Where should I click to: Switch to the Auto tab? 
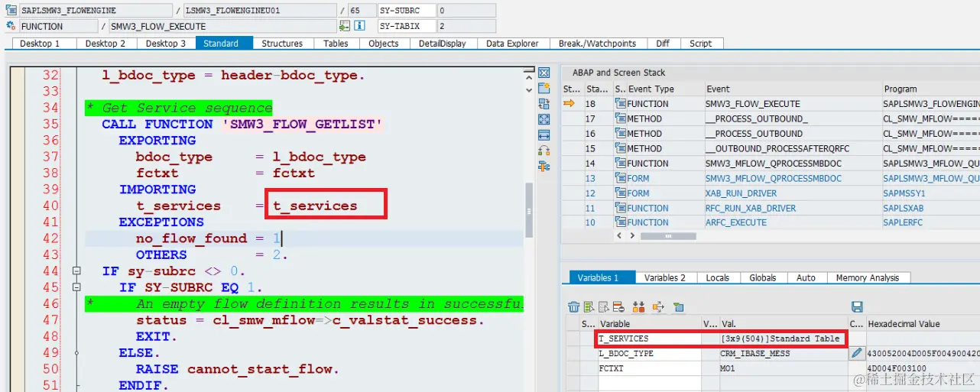tap(806, 277)
